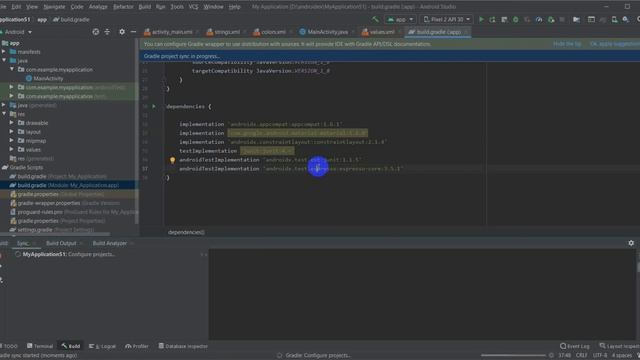The image size is (640, 360).
Task: Click Apply Changes and Restart Activity icon
Action: (x=493, y=19)
